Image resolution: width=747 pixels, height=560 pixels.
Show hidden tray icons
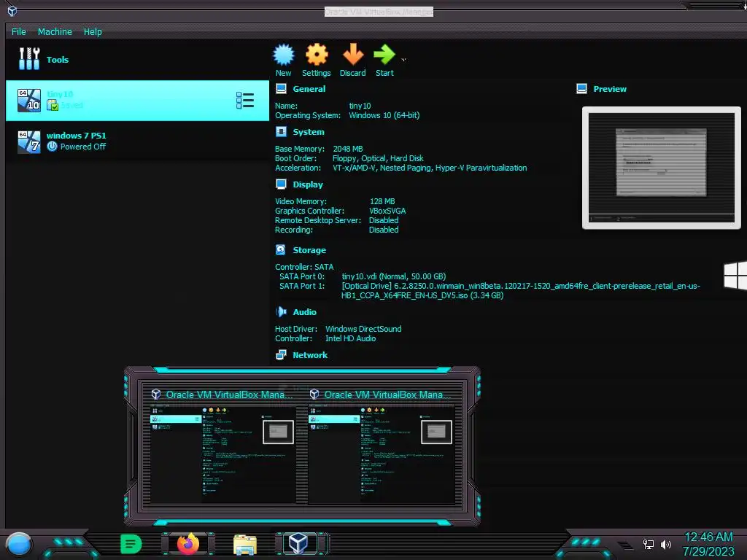625,545
